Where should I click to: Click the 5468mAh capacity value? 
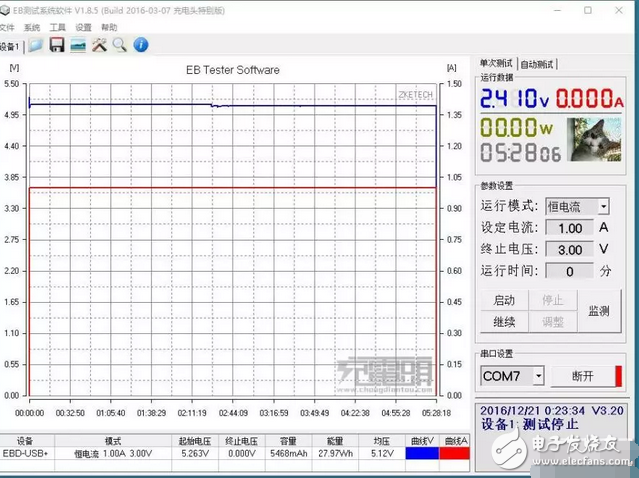pyautogui.click(x=289, y=454)
